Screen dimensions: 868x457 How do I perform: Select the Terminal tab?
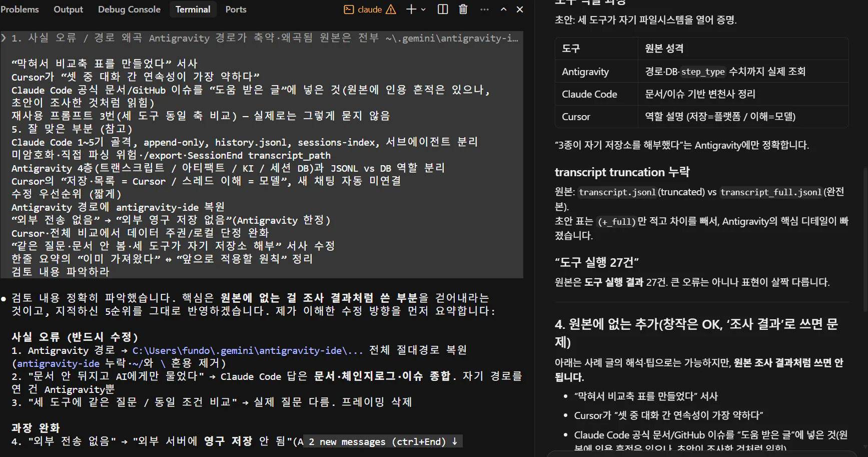pyautogui.click(x=193, y=10)
